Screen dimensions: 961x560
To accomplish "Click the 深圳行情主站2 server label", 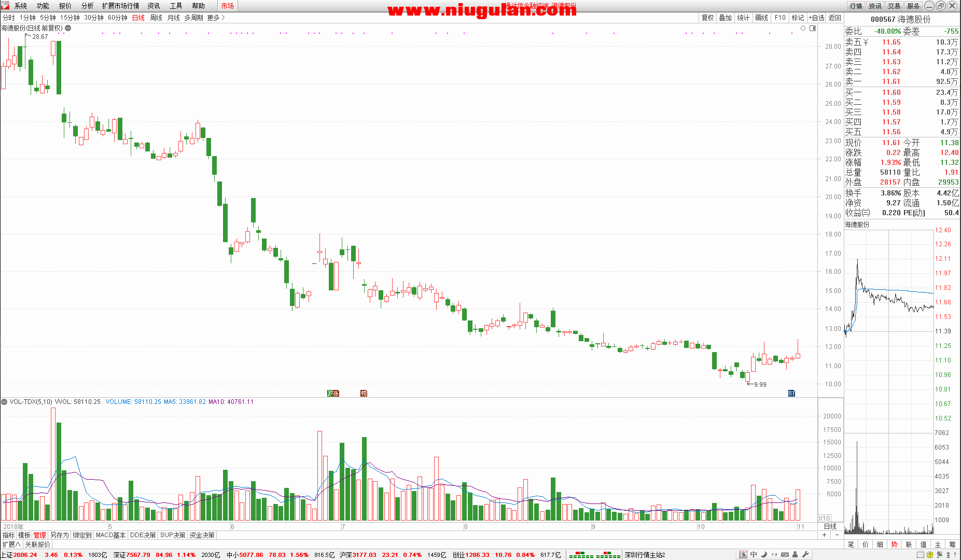I will pyautogui.click(x=645, y=555).
